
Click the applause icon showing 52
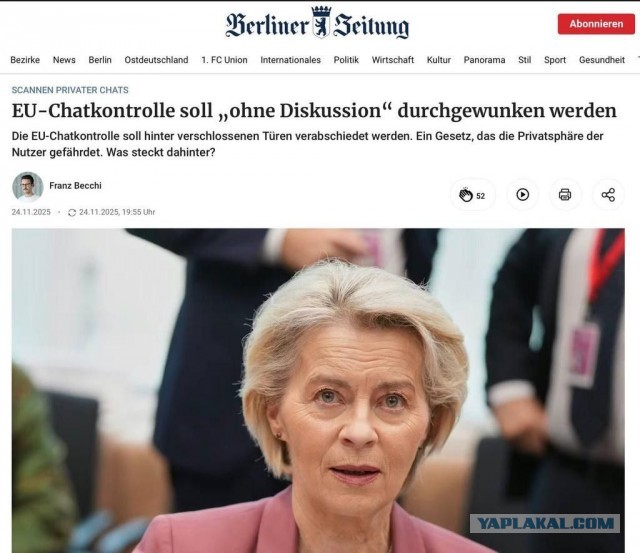tap(473, 195)
